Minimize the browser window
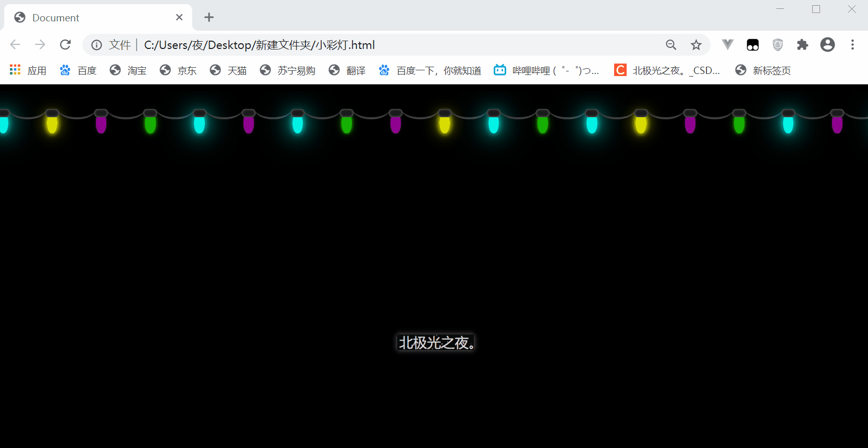 (780, 9)
